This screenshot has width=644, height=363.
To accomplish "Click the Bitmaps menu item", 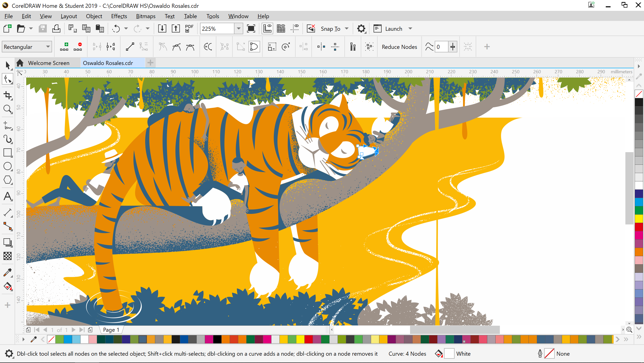I will coord(145,16).
